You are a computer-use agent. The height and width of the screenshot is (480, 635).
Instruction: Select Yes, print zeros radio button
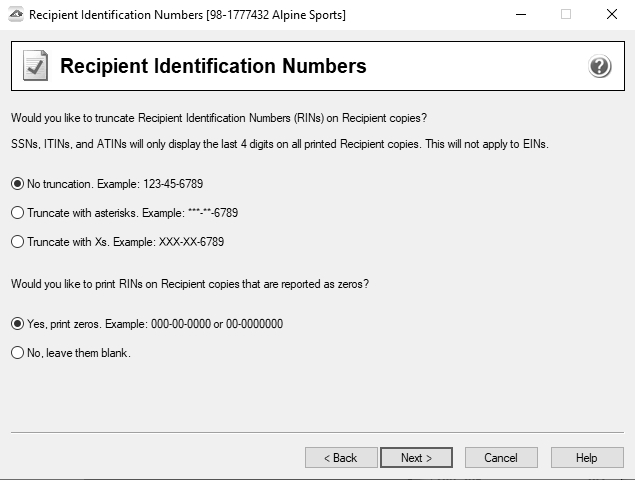(18, 324)
